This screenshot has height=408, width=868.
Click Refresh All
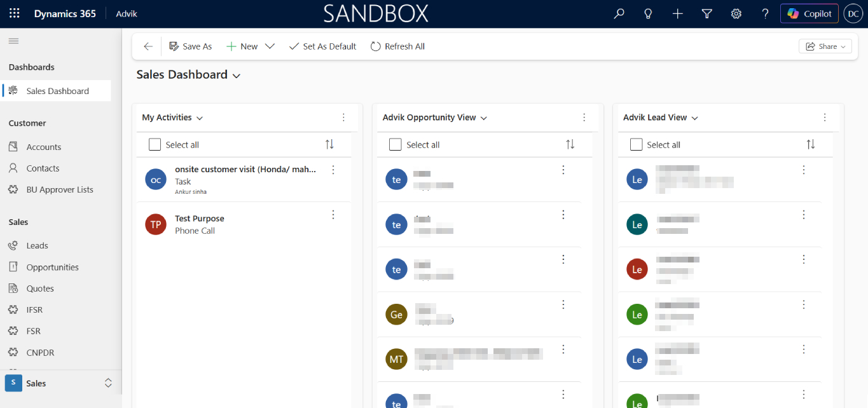click(397, 46)
